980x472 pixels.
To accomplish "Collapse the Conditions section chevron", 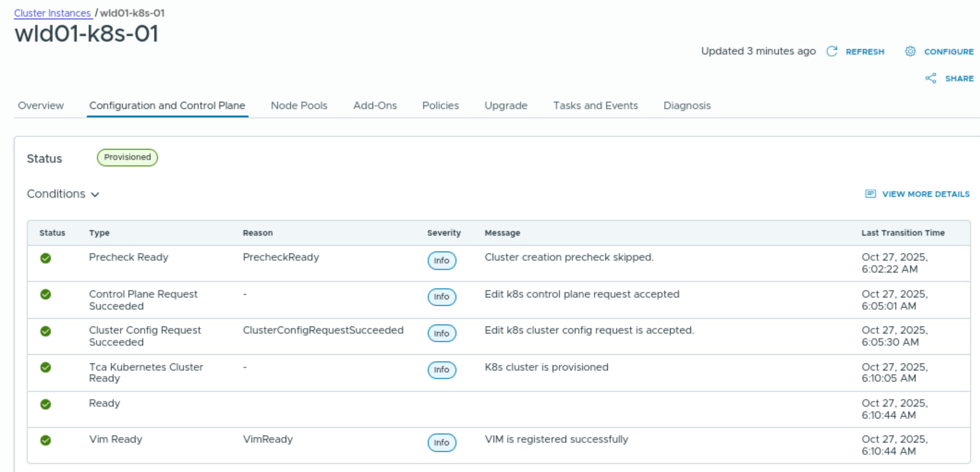I will [x=95, y=195].
